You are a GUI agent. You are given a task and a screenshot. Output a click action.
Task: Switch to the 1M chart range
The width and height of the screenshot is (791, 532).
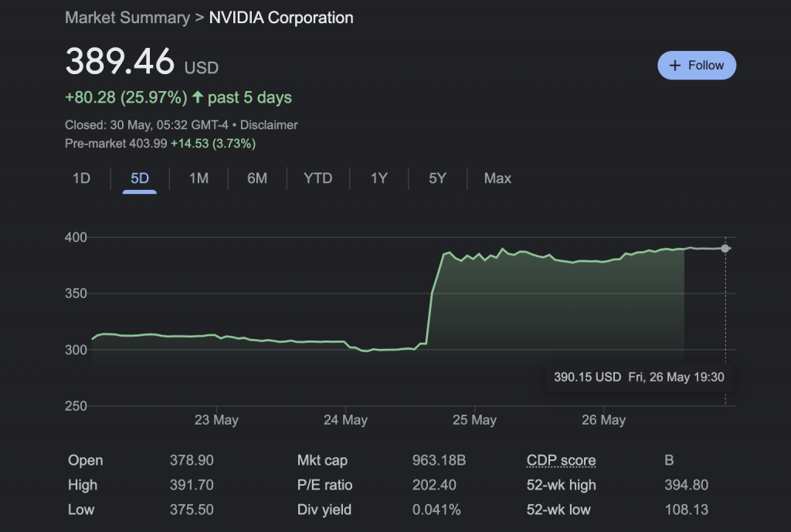pyautogui.click(x=199, y=178)
